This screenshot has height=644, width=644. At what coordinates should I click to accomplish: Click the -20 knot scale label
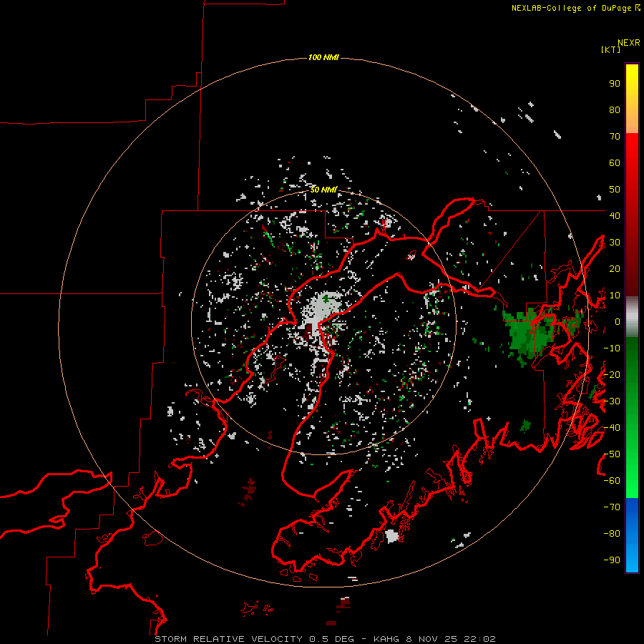tap(612, 374)
